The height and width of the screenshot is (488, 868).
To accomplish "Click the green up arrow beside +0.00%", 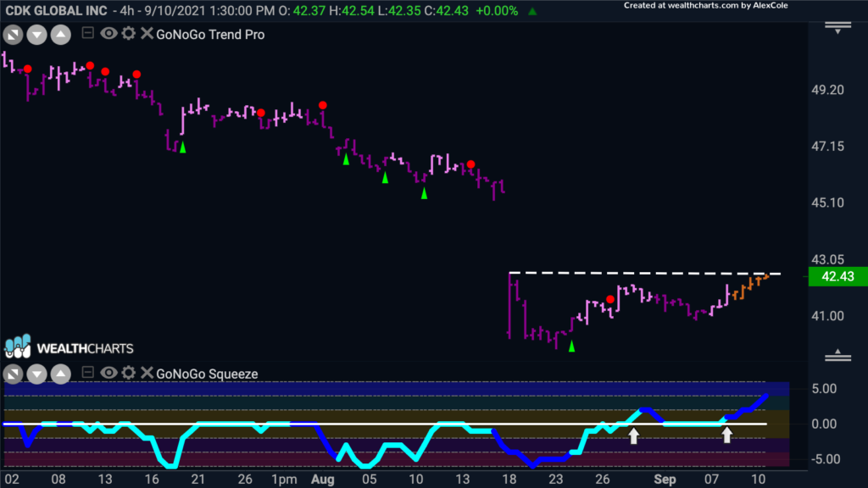I will [x=532, y=11].
